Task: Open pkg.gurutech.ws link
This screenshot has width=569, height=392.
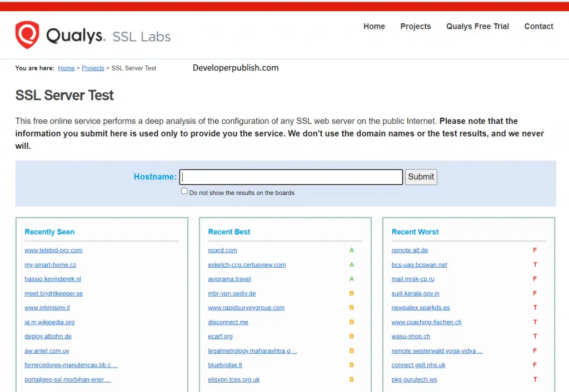Action: (414, 379)
